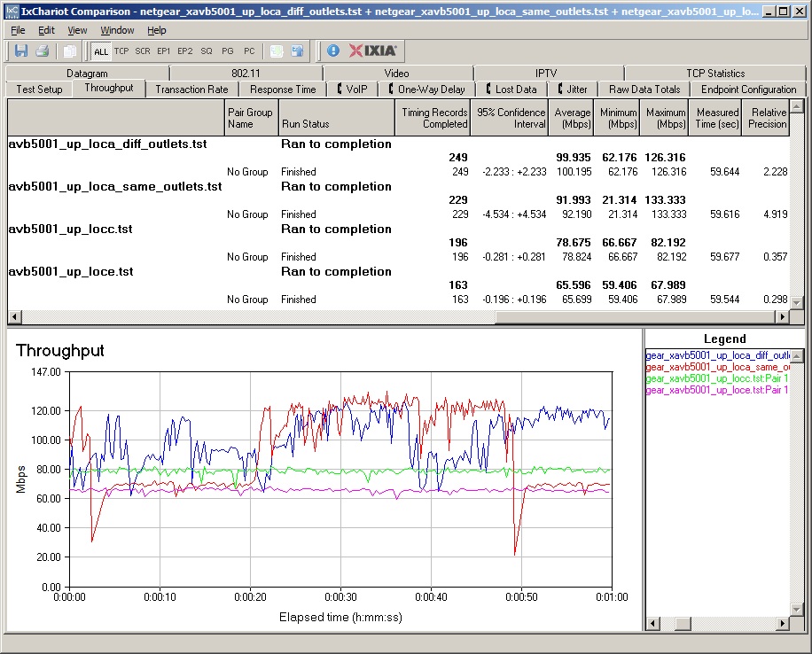Select green locc.tst Pair 1 legend entry
Image resolution: width=812 pixels, height=654 pixels.
pos(717,378)
